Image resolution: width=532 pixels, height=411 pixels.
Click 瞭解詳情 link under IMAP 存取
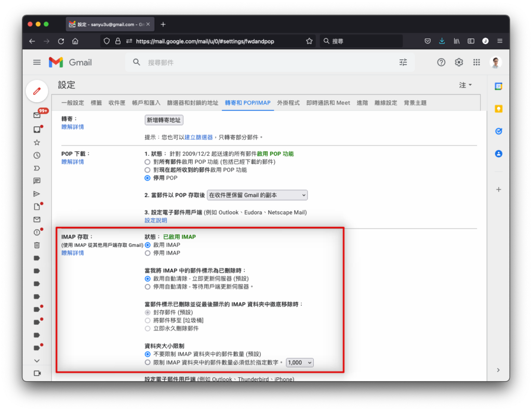point(73,253)
